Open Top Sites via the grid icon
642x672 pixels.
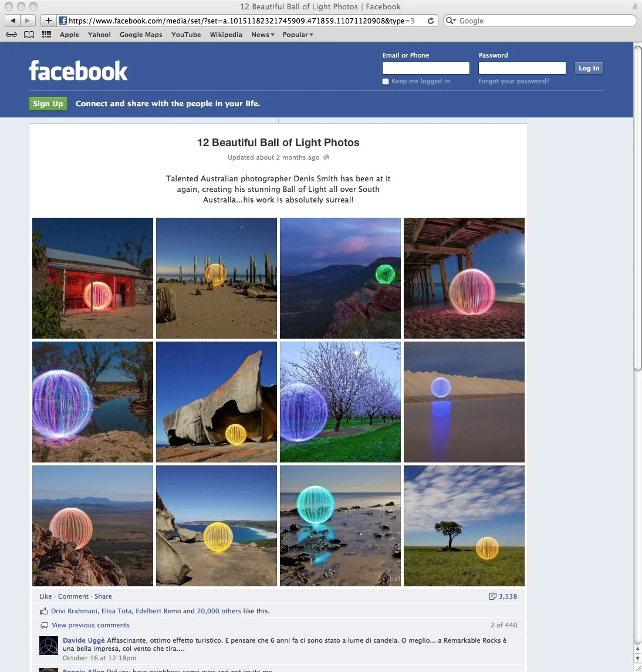(x=46, y=34)
